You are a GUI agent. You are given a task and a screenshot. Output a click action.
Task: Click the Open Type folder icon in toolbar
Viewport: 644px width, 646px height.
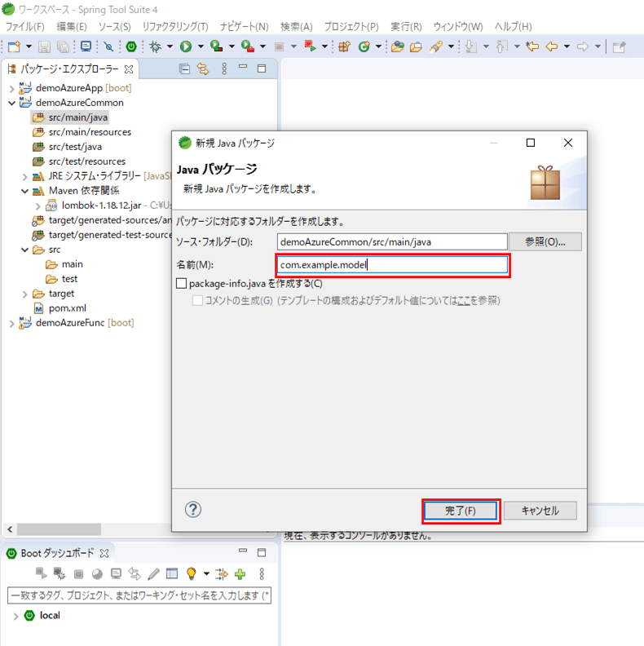(397, 46)
